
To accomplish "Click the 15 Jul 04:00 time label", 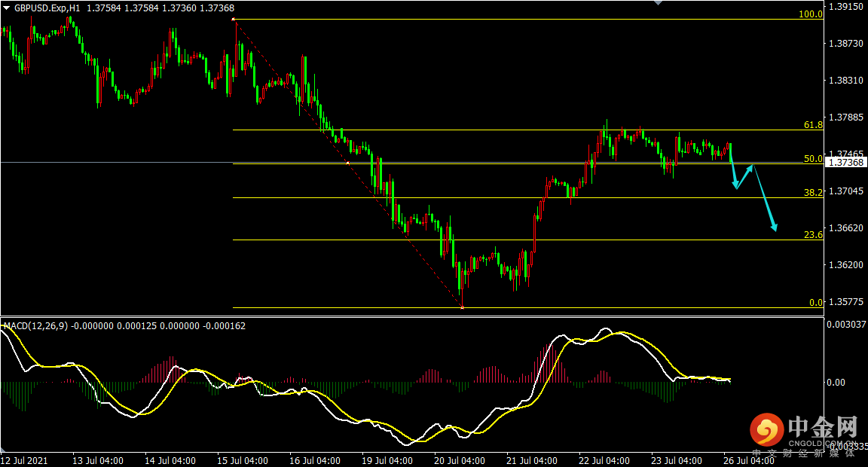I will coord(243,460).
